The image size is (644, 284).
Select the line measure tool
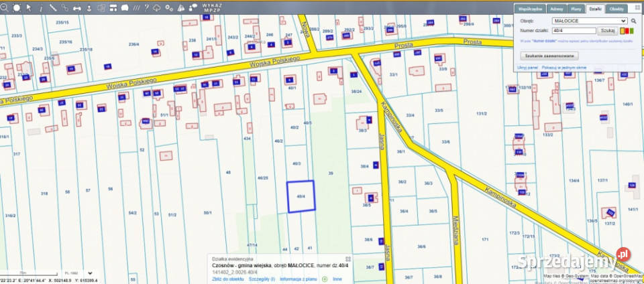point(53,8)
